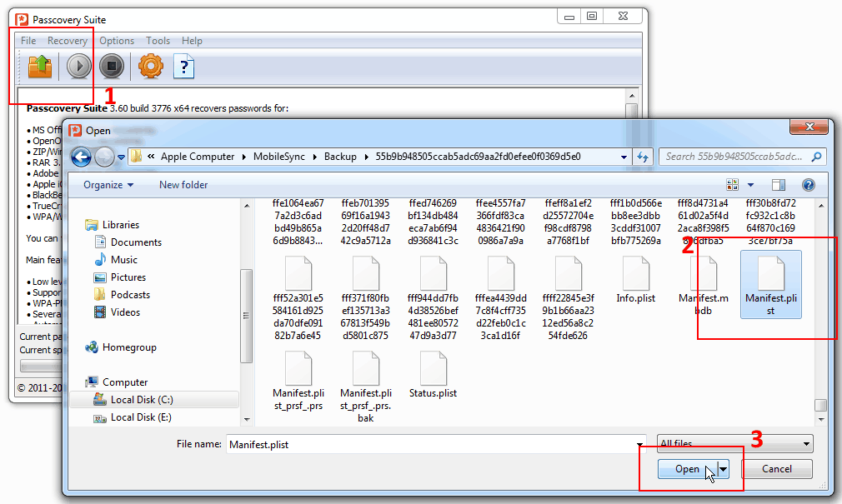Select the Status.plist file
The width and height of the screenshot is (842, 504).
click(433, 374)
